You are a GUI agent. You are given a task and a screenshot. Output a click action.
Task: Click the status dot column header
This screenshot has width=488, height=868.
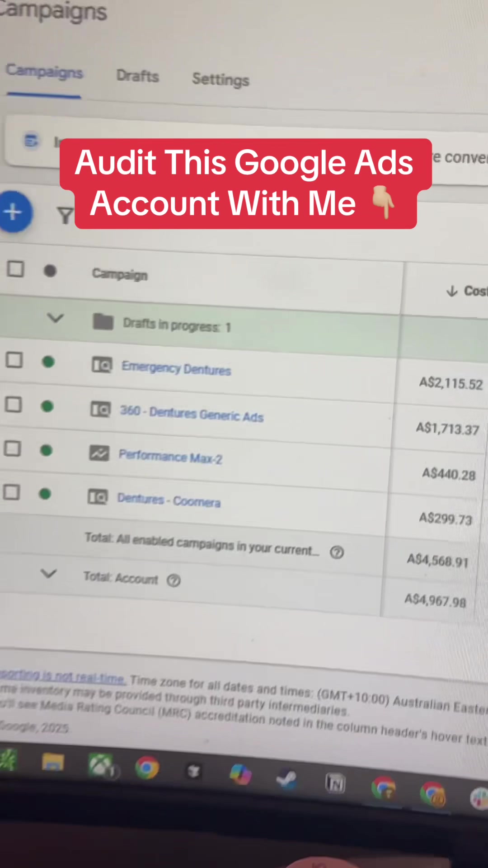pyautogui.click(x=50, y=271)
